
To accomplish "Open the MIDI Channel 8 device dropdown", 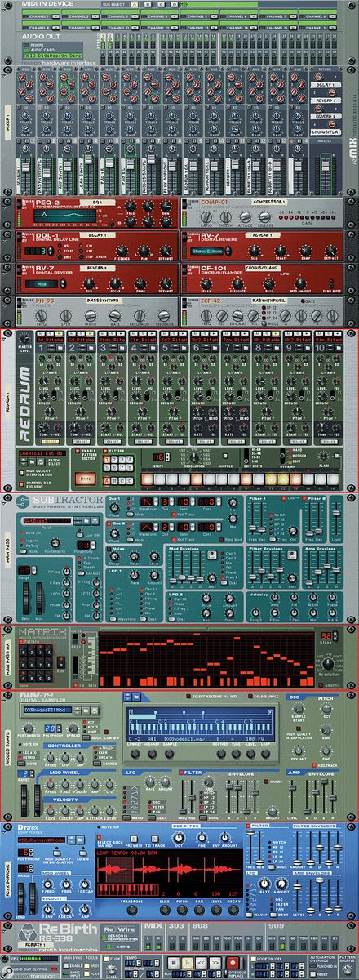I will 332,16.
